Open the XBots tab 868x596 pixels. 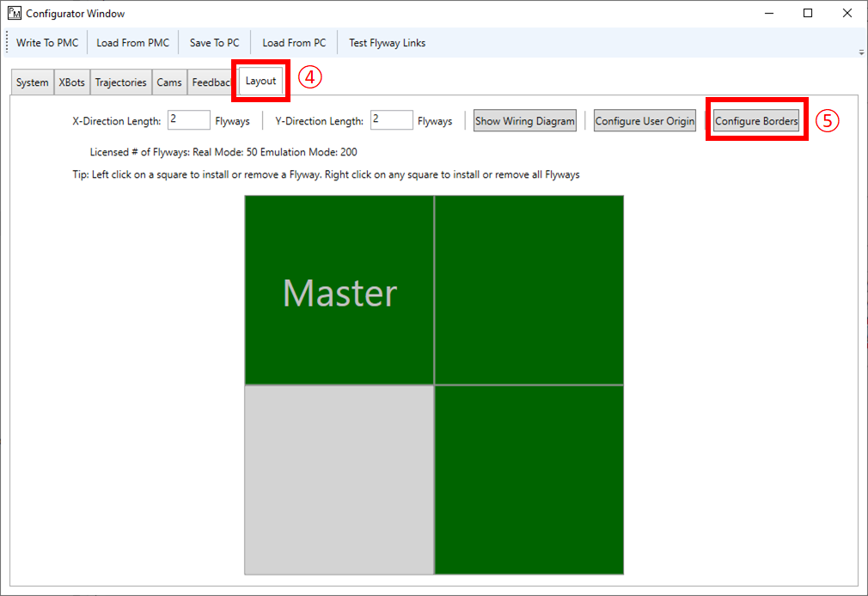71,82
